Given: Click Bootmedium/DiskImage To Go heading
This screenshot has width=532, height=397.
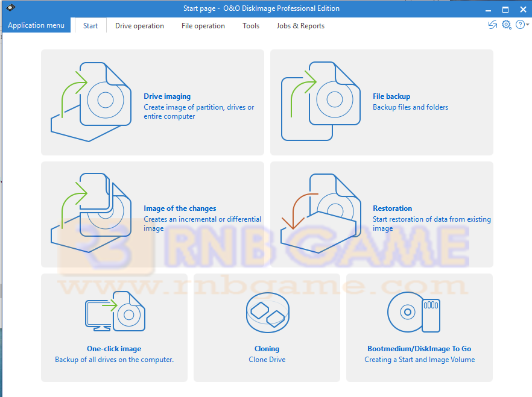Looking at the screenshot, I should coord(419,349).
